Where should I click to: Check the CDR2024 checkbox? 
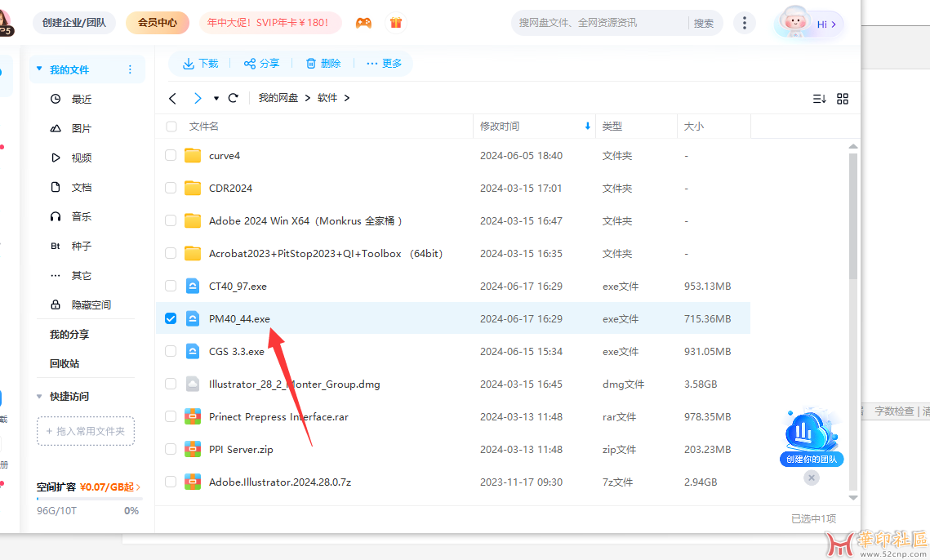pos(171,188)
